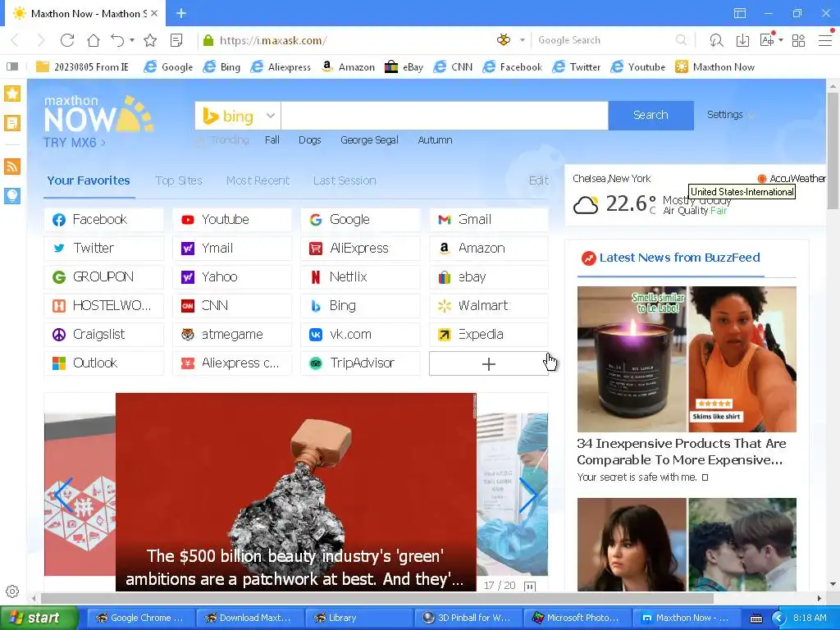The image size is (840, 630).
Task: Open sidebar Favorites star icon
Action: pos(12,94)
